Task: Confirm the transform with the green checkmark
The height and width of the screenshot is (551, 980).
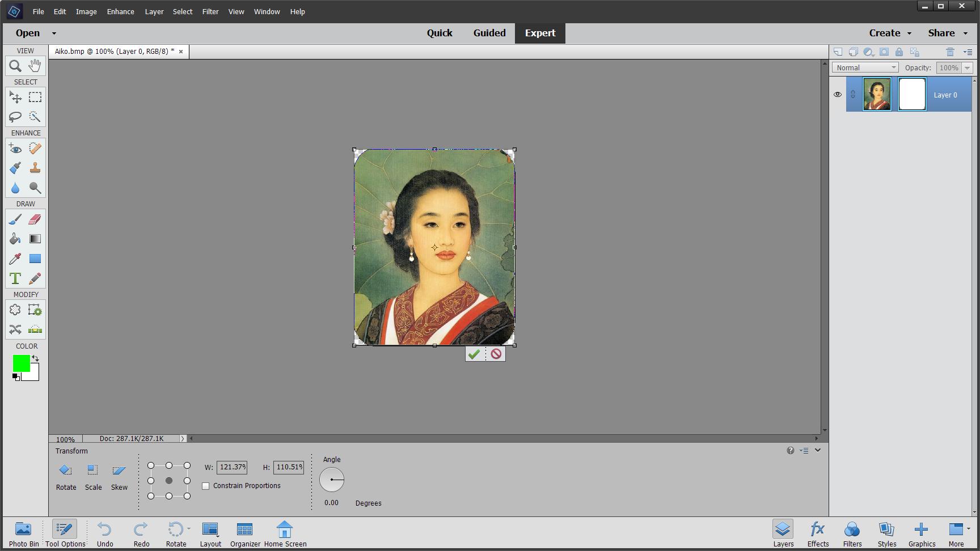Action: [474, 354]
